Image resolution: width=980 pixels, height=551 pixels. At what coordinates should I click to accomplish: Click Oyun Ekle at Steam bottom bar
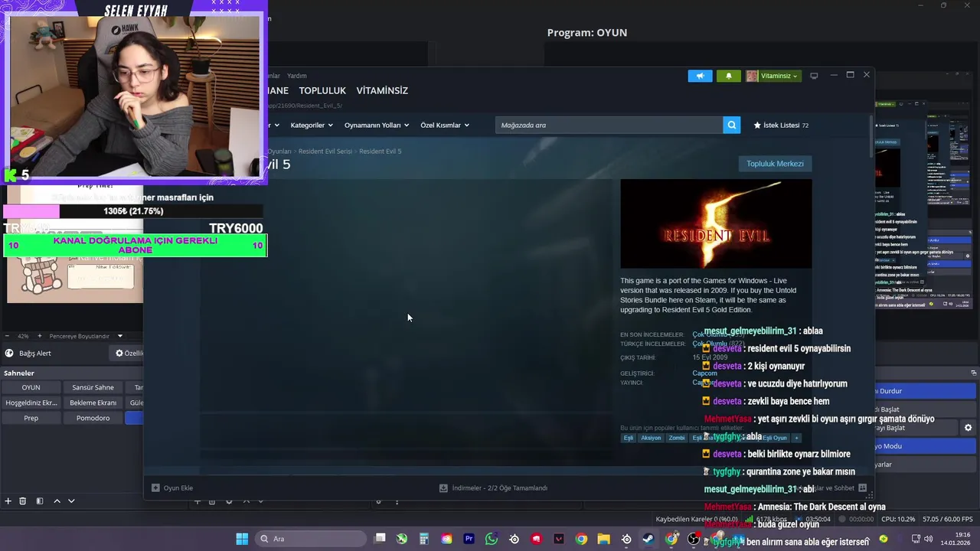(x=172, y=487)
